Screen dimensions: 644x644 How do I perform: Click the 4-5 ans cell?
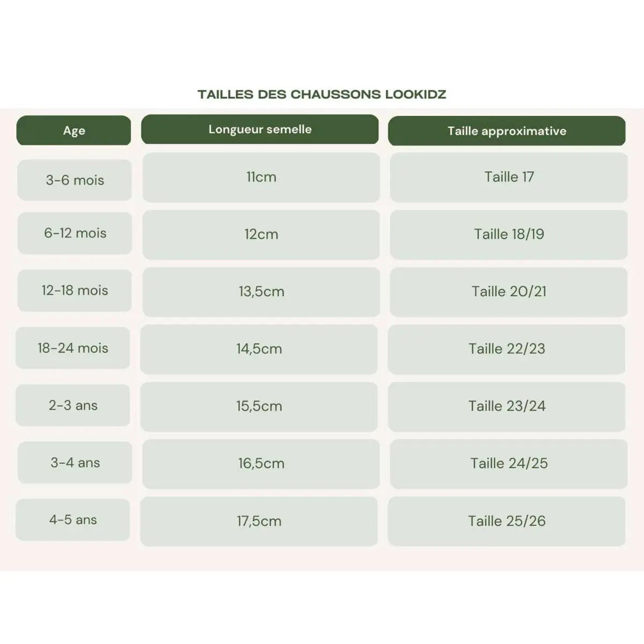click(x=73, y=520)
